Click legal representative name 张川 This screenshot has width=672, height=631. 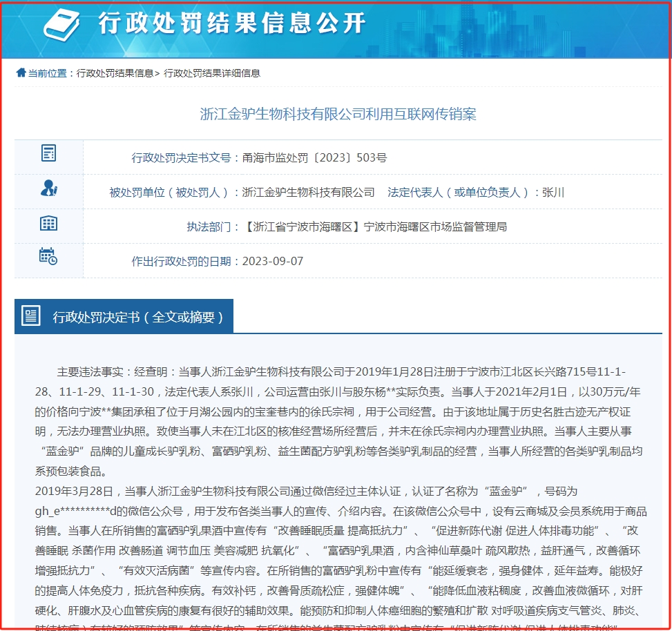click(553, 192)
